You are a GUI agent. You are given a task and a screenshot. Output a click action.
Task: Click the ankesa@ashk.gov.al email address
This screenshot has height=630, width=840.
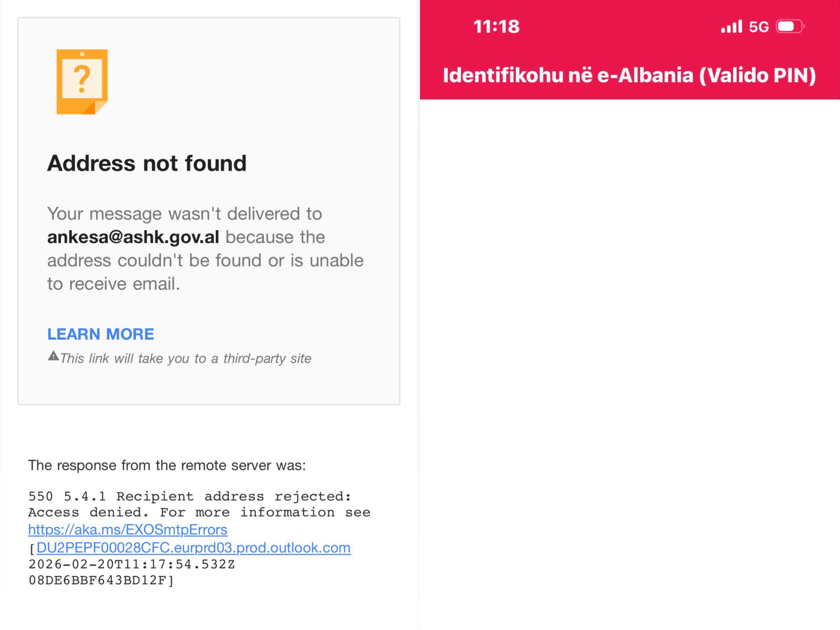[x=133, y=237]
